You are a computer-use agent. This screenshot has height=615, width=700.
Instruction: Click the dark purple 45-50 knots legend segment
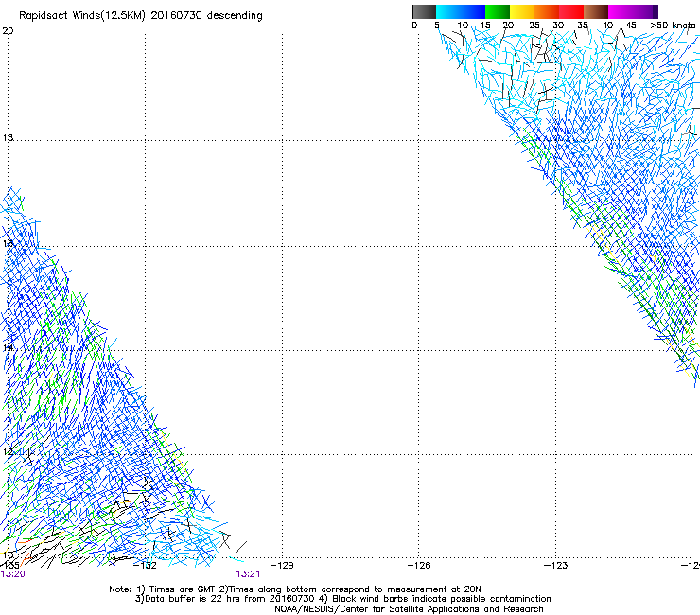[x=645, y=11]
